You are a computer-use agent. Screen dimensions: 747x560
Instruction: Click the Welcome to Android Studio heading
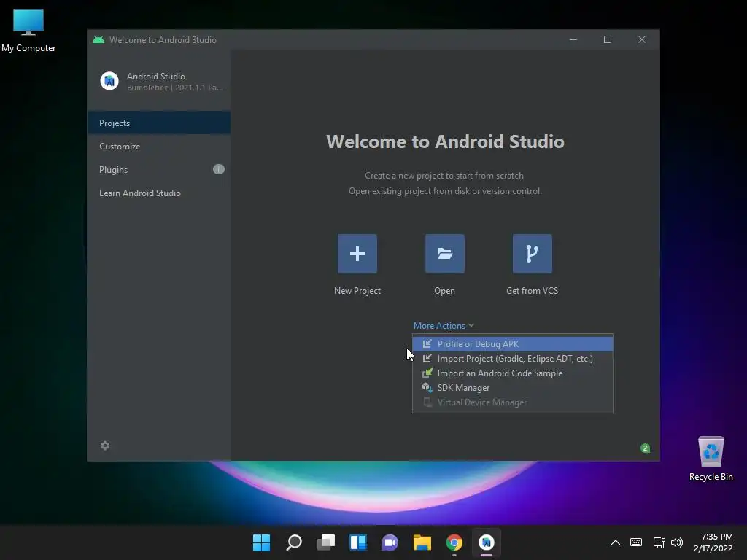click(445, 141)
